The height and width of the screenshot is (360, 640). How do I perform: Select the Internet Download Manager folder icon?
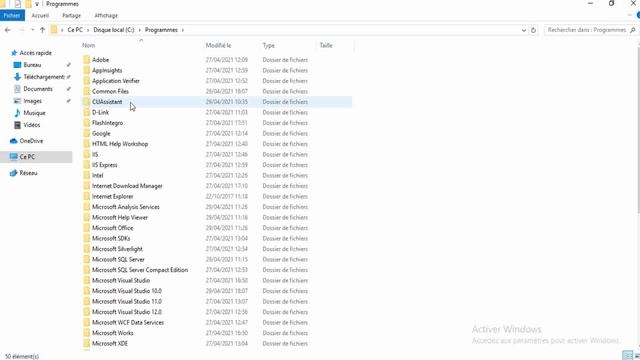point(87,186)
